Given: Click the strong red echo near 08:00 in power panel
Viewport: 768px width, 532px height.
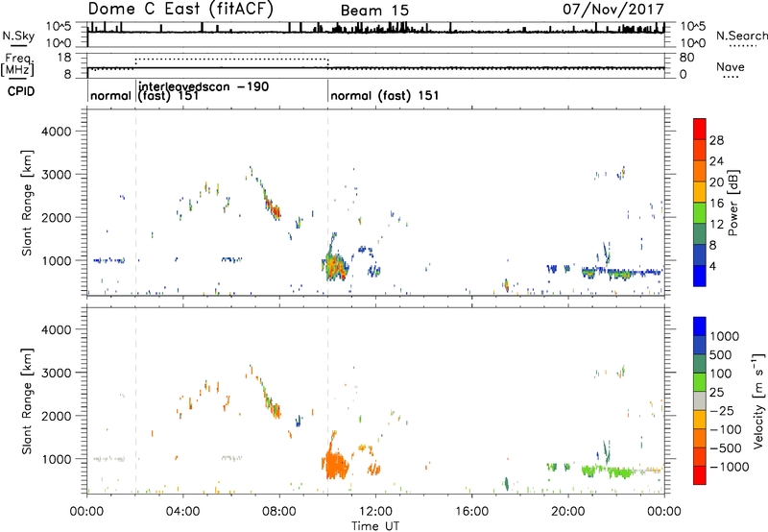Looking at the screenshot, I should 275,210.
